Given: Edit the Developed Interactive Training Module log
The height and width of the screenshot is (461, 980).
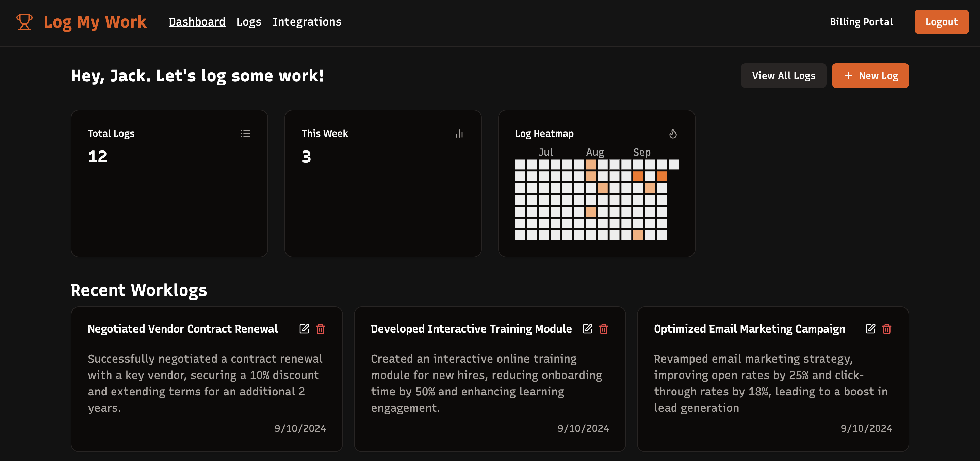Looking at the screenshot, I should [587, 329].
